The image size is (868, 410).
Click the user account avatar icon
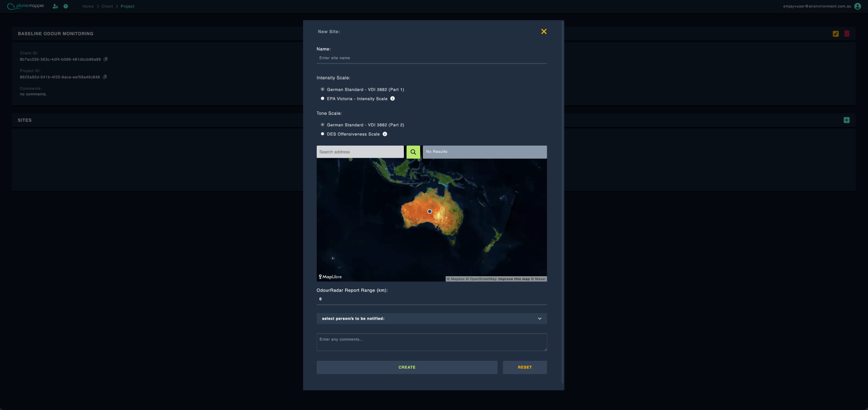click(858, 6)
